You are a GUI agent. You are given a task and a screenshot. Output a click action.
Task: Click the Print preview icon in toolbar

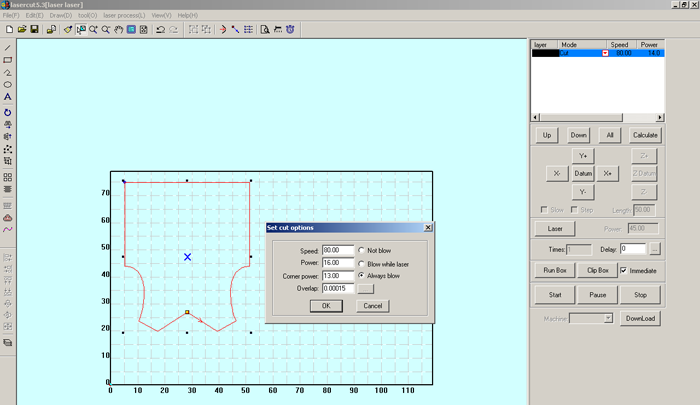point(265,29)
